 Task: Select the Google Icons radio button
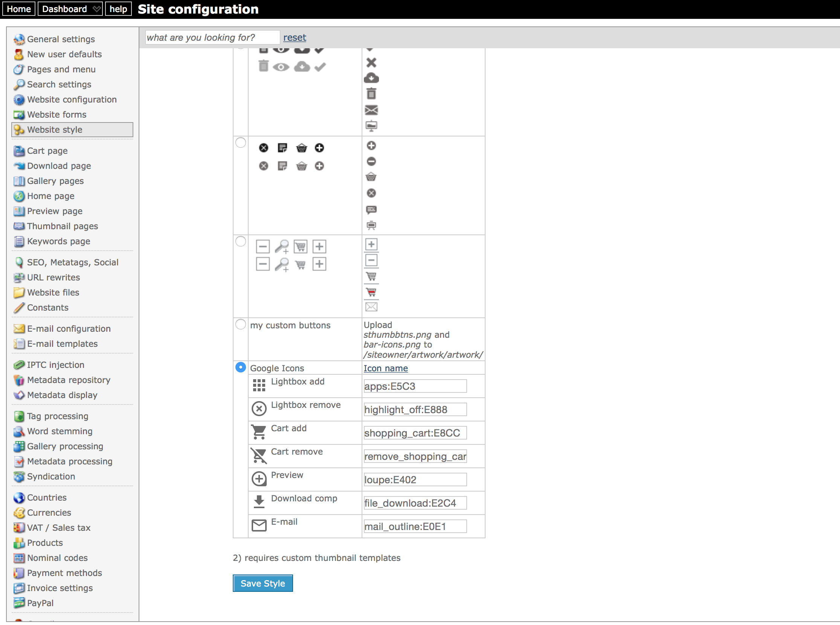pos(240,368)
